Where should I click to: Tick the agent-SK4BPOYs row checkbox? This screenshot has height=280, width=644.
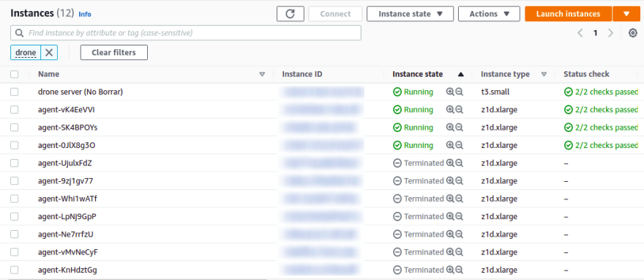point(15,128)
